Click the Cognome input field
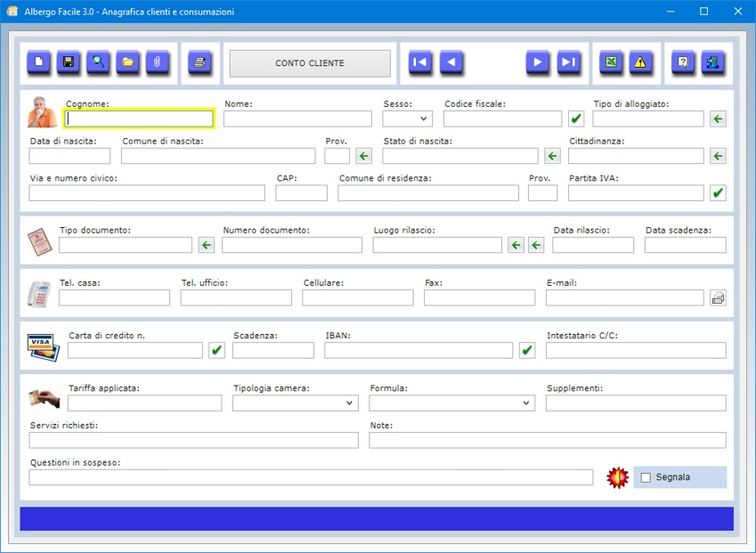Image resolution: width=756 pixels, height=553 pixels. click(139, 119)
